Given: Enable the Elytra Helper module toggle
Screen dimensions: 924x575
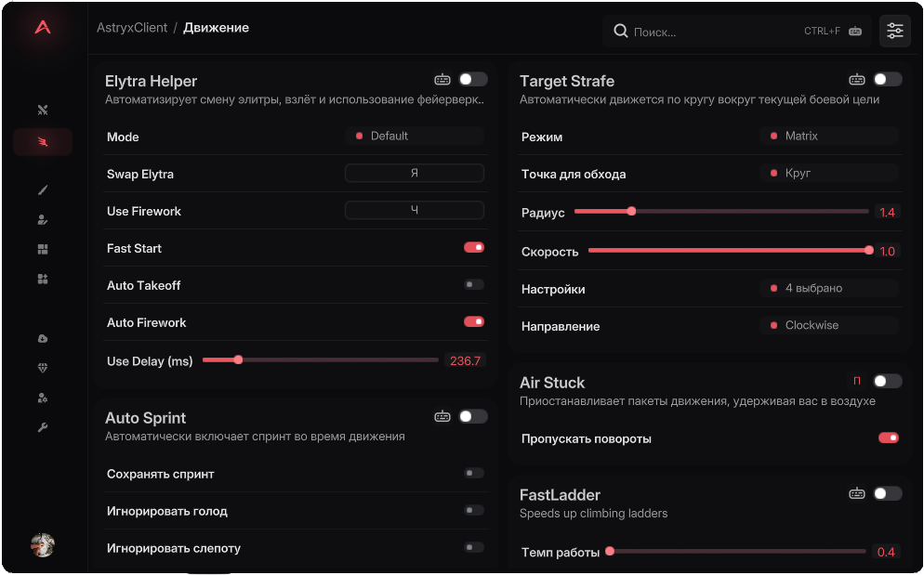Looking at the screenshot, I should point(473,80).
